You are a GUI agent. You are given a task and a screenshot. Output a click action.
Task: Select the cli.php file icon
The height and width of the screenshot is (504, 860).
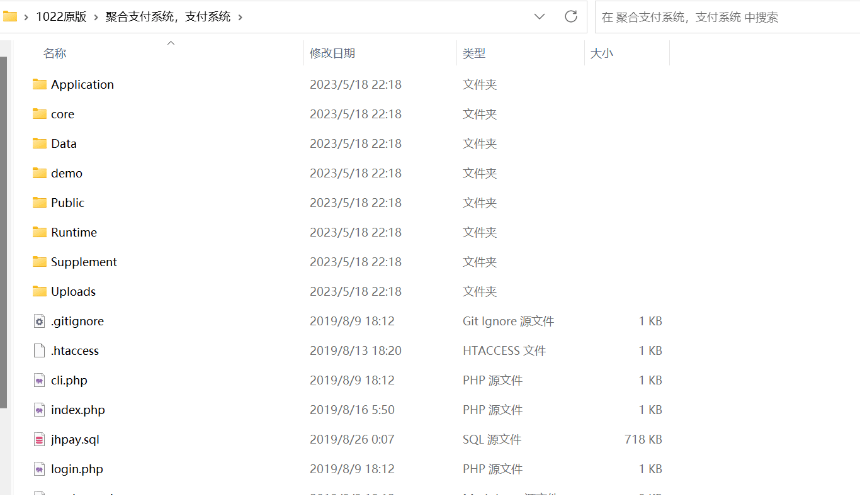click(40, 380)
